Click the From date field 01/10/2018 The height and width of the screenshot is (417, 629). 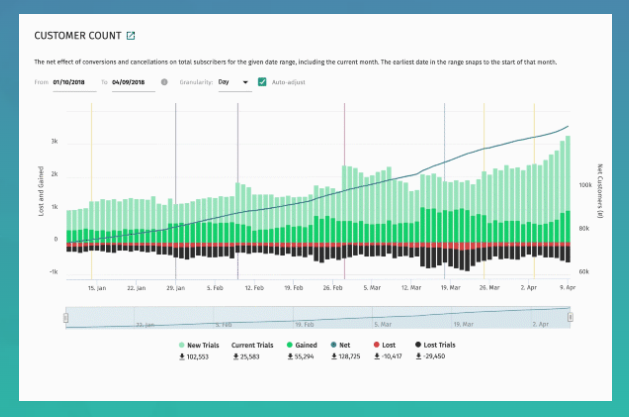click(x=74, y=82)
